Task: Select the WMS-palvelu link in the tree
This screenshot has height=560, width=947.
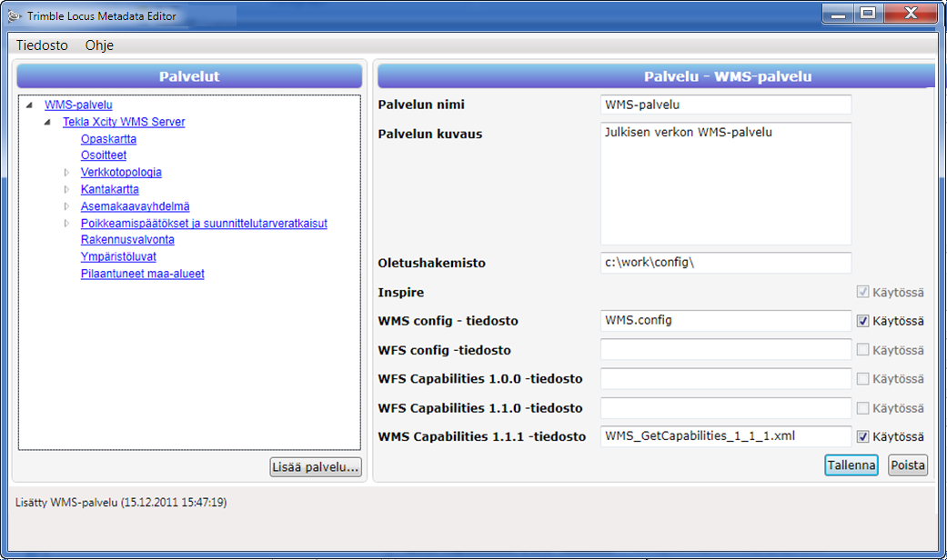Action: point(78,105)
